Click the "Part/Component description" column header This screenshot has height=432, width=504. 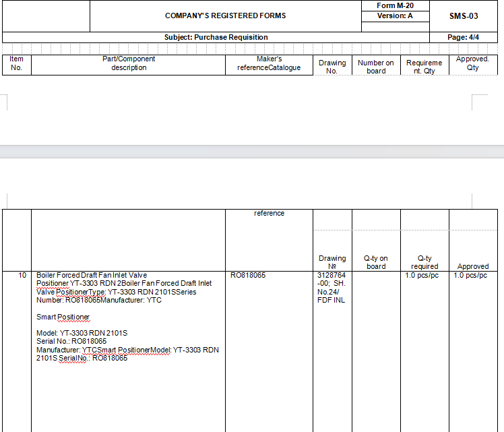pos(129,63)
